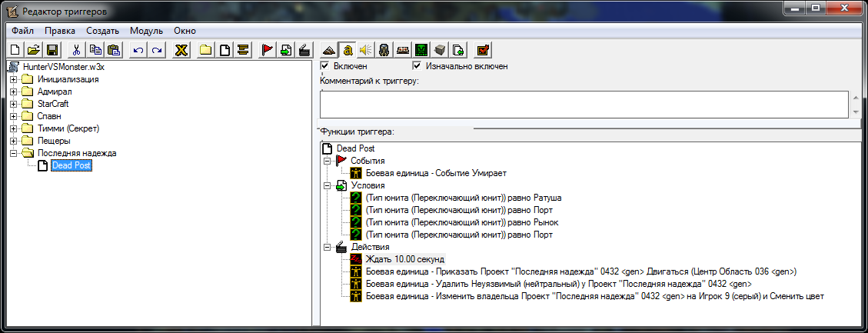
Task: Collapse the Действия node
Action: click(328, 247)
